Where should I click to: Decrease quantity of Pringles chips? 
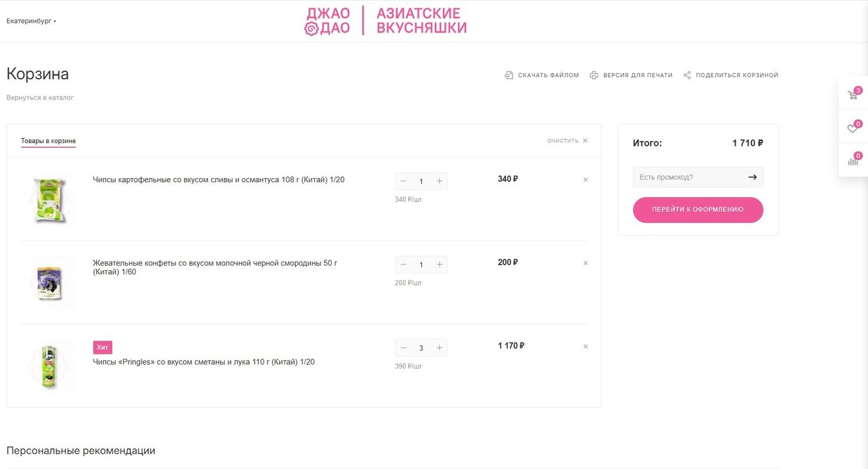404,348
